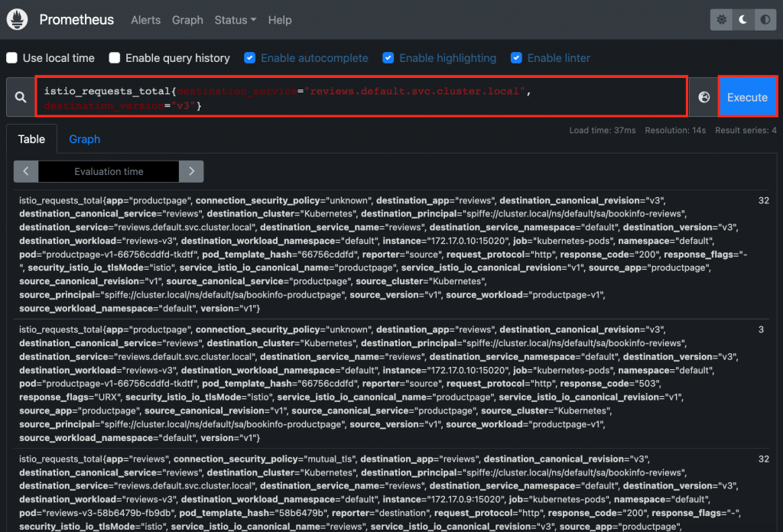Click the Resolution: 14s text
The height and width of the screenshot is (532, 783).
tap(675, 130)
